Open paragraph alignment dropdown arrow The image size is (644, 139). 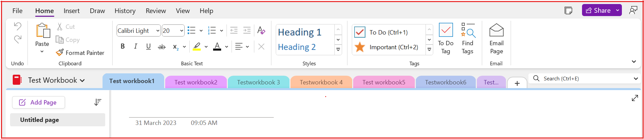(247, 47)
